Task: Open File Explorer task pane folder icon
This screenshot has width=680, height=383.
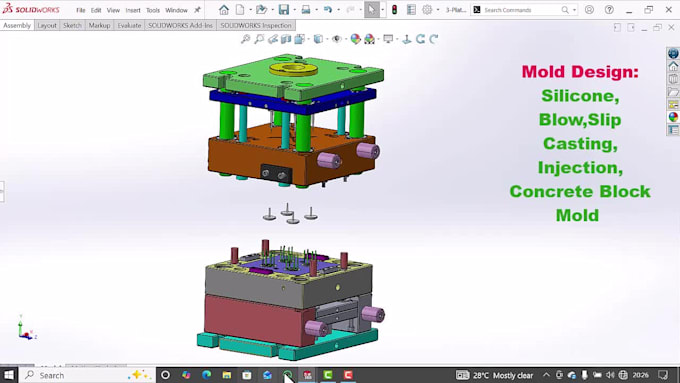Action: click(673, 92)
